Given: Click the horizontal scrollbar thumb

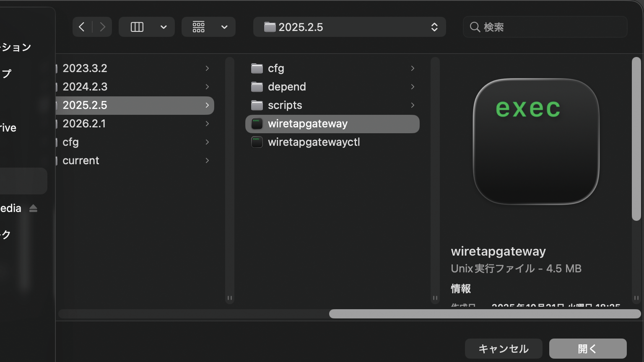Looking at the screenshot, I should (x=485, y=314).
